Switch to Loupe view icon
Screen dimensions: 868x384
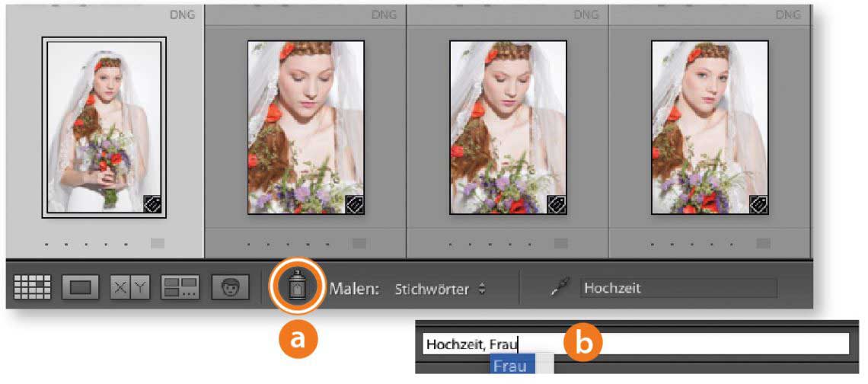click(x=81, y=287)
